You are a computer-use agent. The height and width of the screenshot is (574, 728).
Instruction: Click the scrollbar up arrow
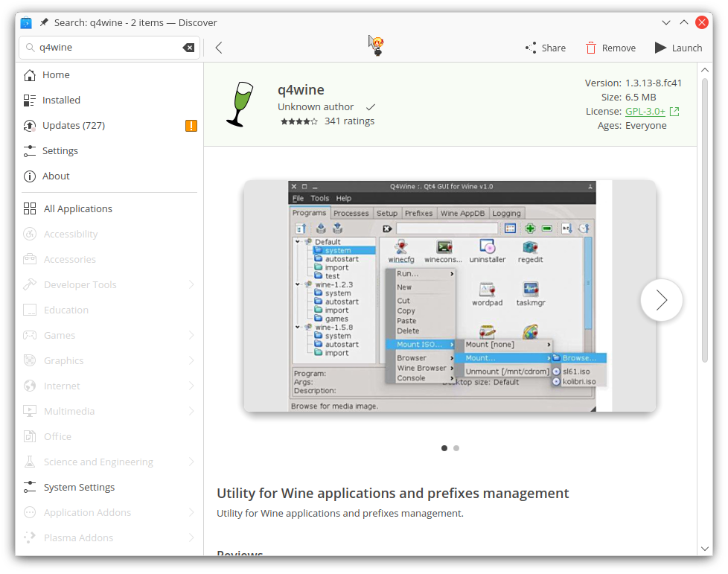(705, 70)
